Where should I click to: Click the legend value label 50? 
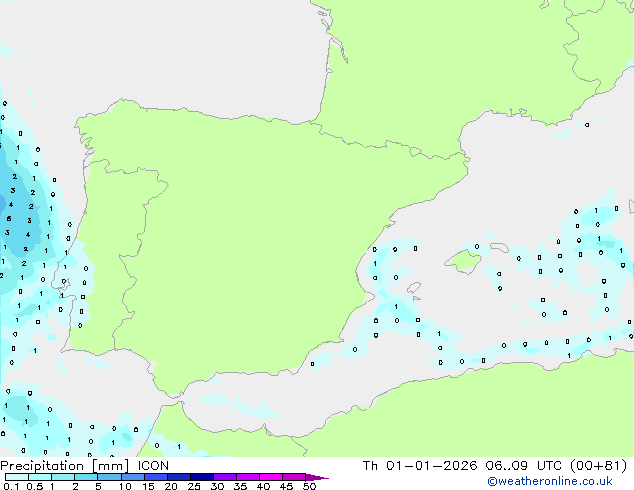pyautogui.click(x=309, y=486)
